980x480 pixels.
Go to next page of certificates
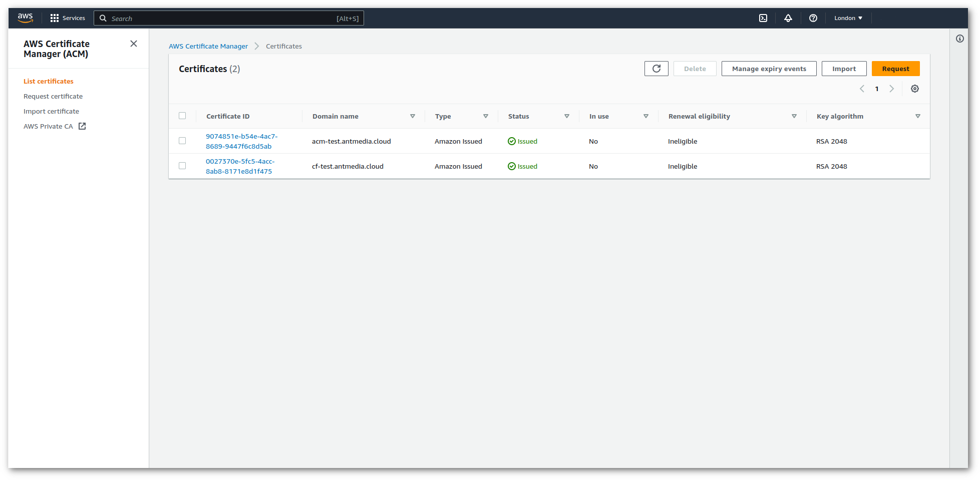pyautogui.click(x=892, y=89)
